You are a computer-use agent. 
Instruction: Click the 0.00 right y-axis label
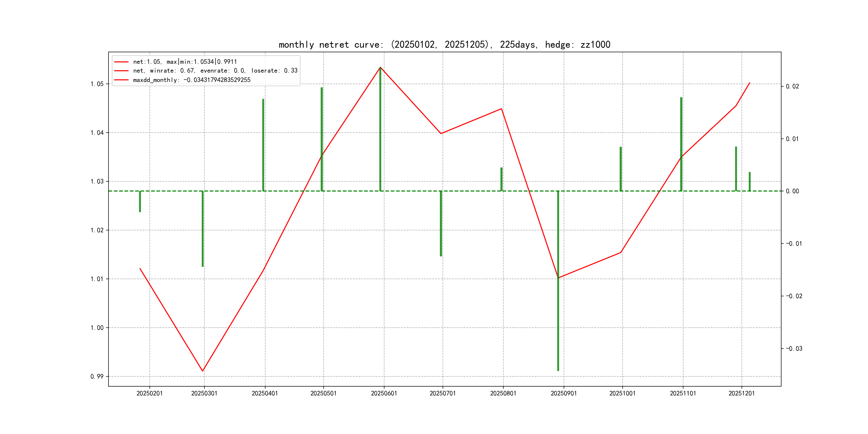[792, 191]
